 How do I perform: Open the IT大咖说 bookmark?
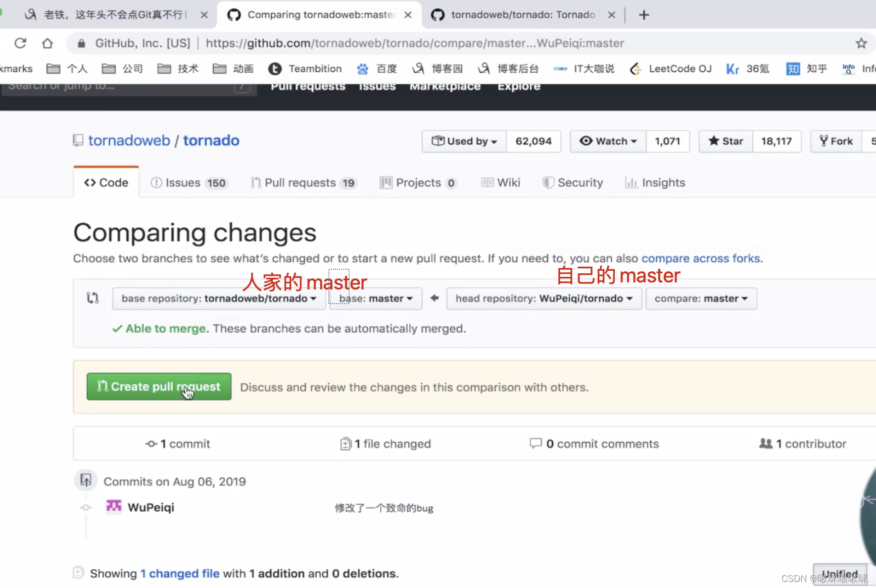tap(584, 69)
